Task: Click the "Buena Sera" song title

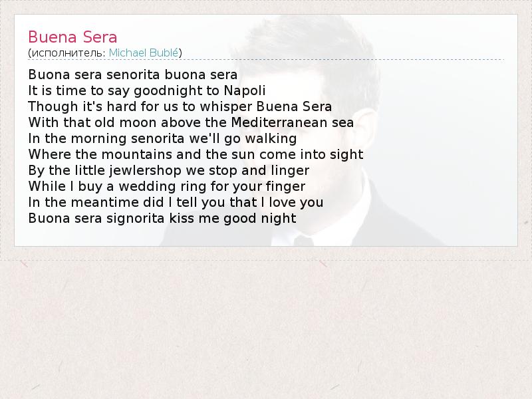Action: (x=72, y=37)
